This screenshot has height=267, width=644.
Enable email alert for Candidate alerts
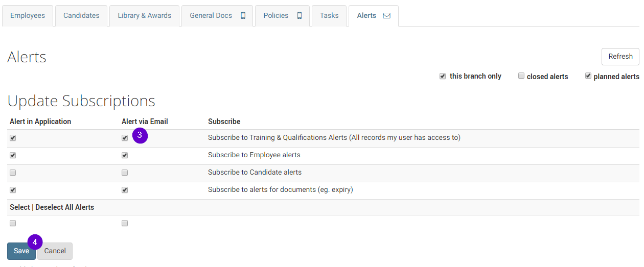pos(125,173)
